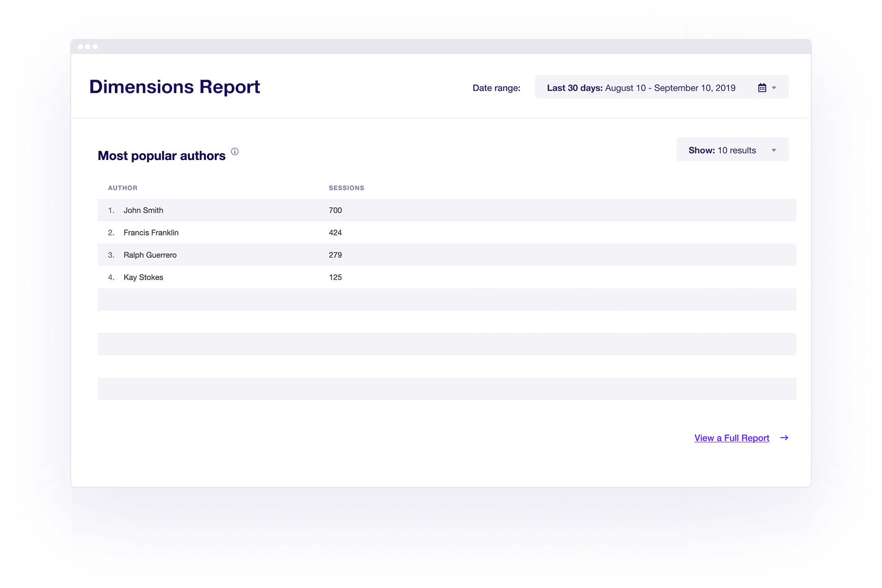Click on Ralph Guerrero in the list
The height and width of the screenshot is (588, 882).
point(150,255)
